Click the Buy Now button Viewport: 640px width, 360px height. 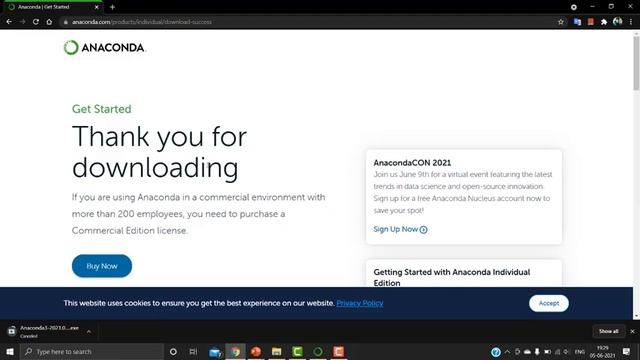click(x=102, y=266)
